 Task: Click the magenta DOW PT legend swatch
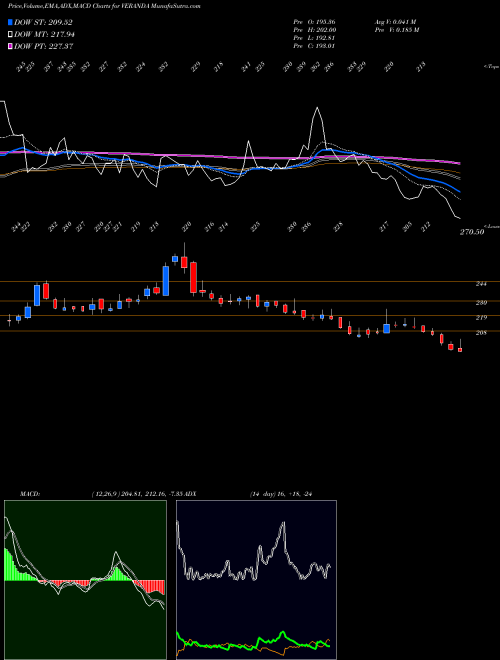point(10,46)
